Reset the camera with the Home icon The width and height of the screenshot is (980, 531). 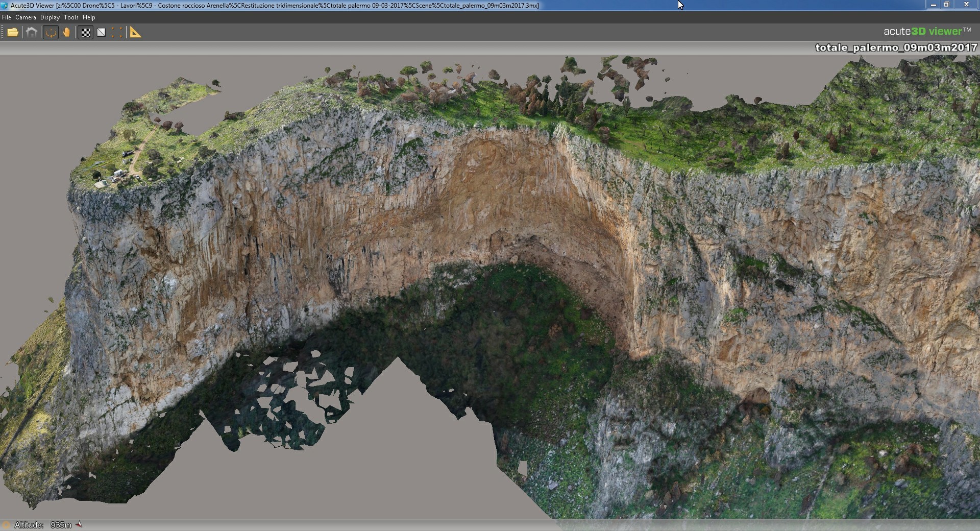point(32,33)
